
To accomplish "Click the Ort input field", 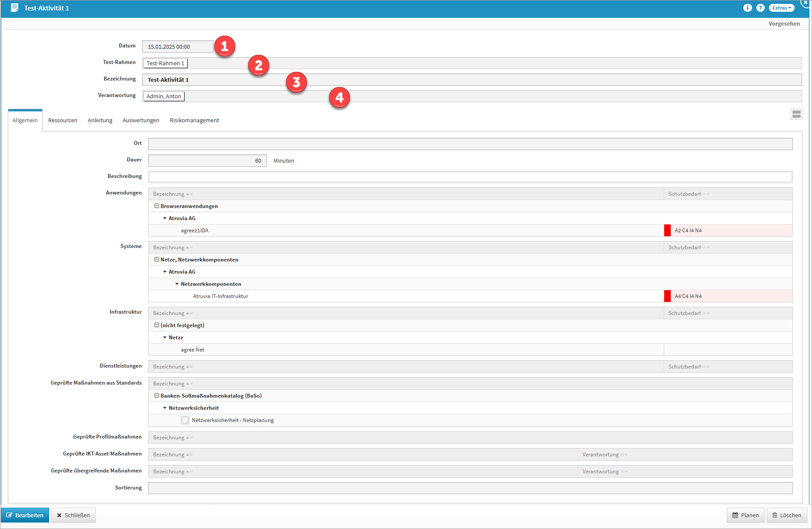I will 470,144.
